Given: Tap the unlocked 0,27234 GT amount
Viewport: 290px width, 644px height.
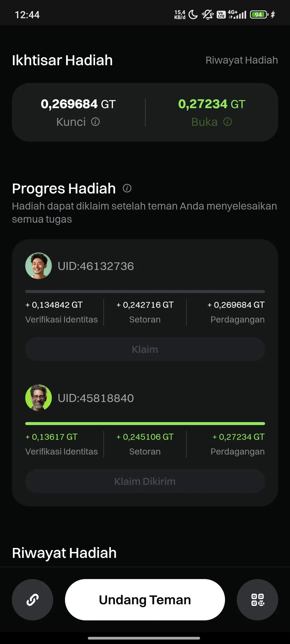Looking at the screenshot, I should [x=212, y=104].
